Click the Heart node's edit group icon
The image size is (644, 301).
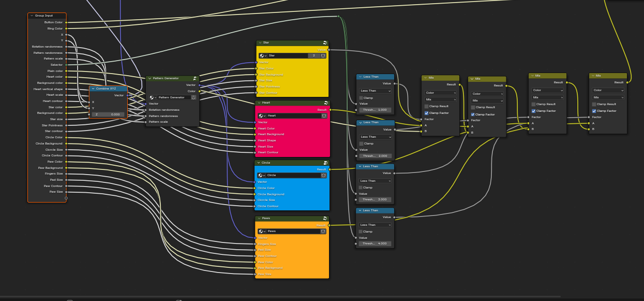326,103
